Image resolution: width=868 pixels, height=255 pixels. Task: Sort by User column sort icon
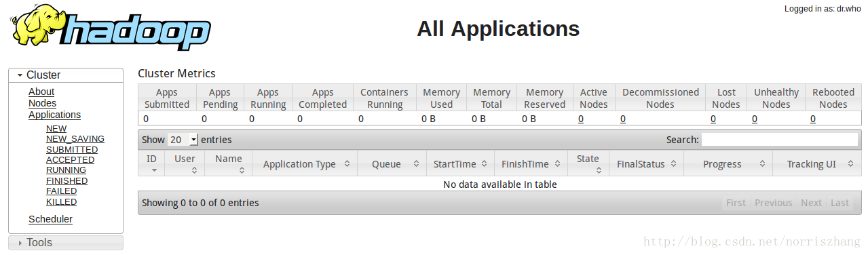tap(194, 170)
